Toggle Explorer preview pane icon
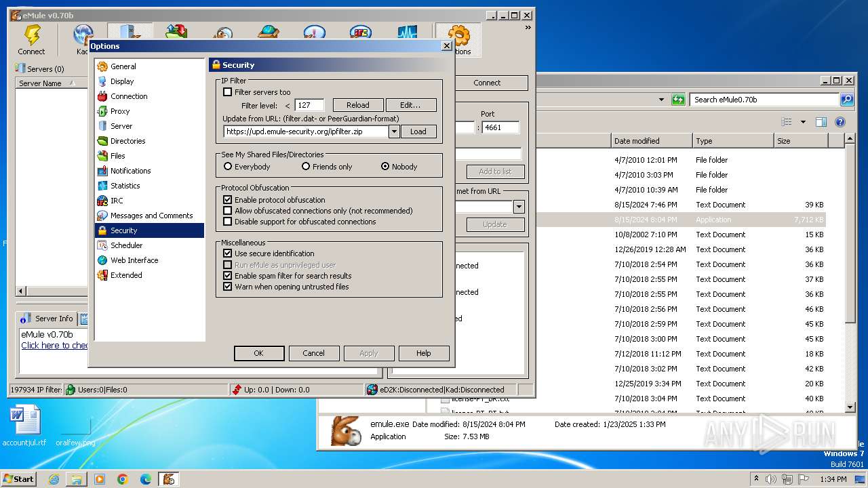The width and height of the screenshot is (868, 488). [x=821, y=123]
